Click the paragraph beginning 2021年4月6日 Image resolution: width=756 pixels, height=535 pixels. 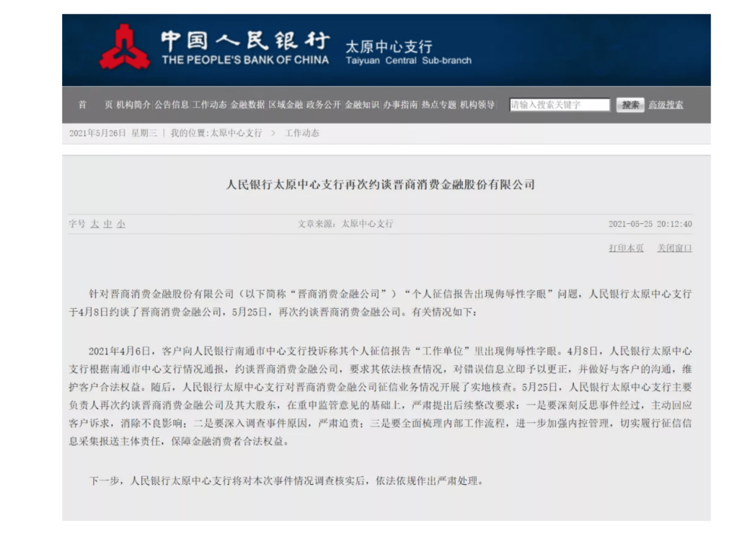pyautogui.click(x=380, y=396)
